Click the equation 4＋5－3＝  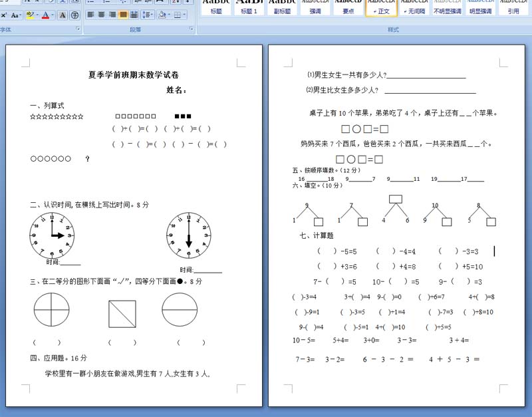[454, 359]
